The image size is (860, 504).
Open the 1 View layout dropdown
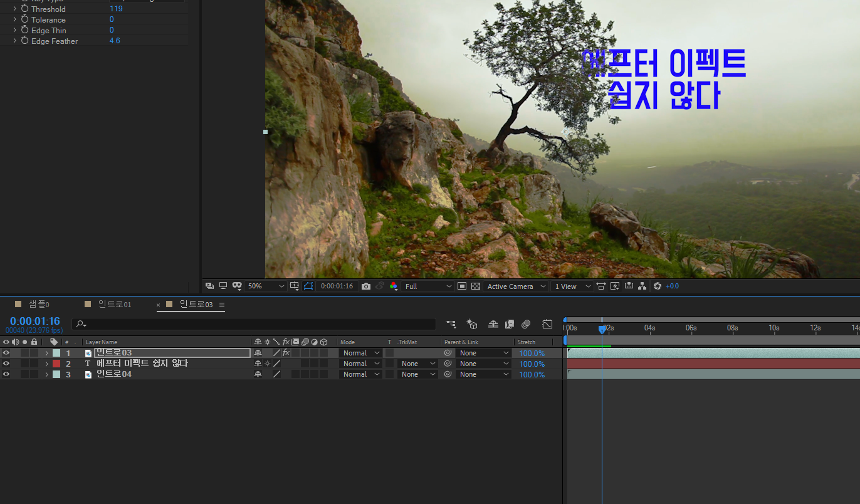[572, 286]
